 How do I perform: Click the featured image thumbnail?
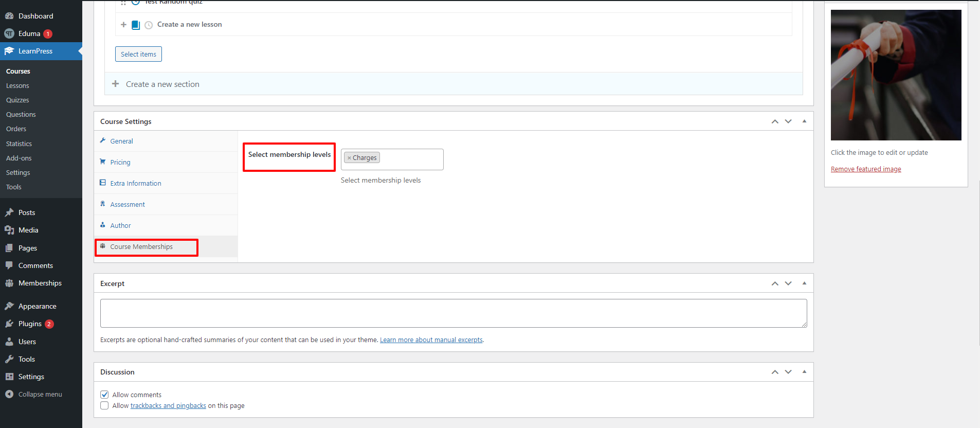click(x=896, y=75)
